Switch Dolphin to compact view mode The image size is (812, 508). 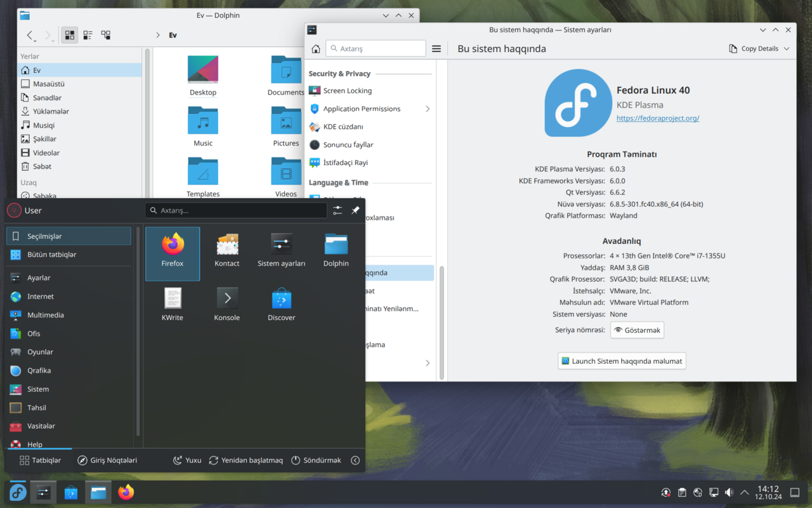88,35
